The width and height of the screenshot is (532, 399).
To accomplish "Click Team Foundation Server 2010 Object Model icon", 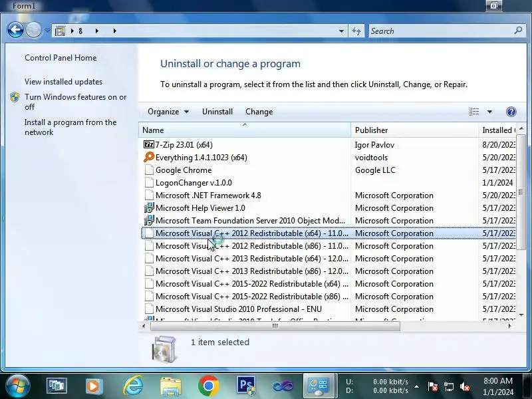I will tap(149, 221).
